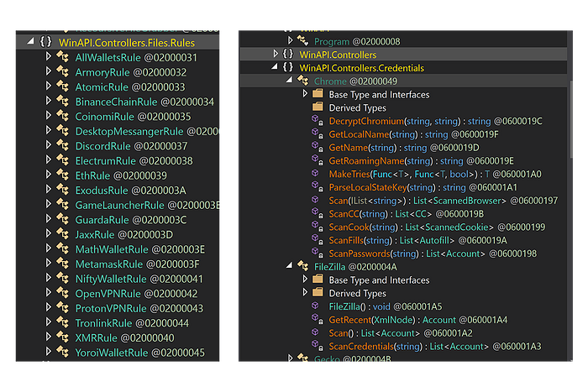The width and height of the screenshot is (588, 392).
Task: Expand the BinanceChainRule node
Action: click(x=49, y=101)
